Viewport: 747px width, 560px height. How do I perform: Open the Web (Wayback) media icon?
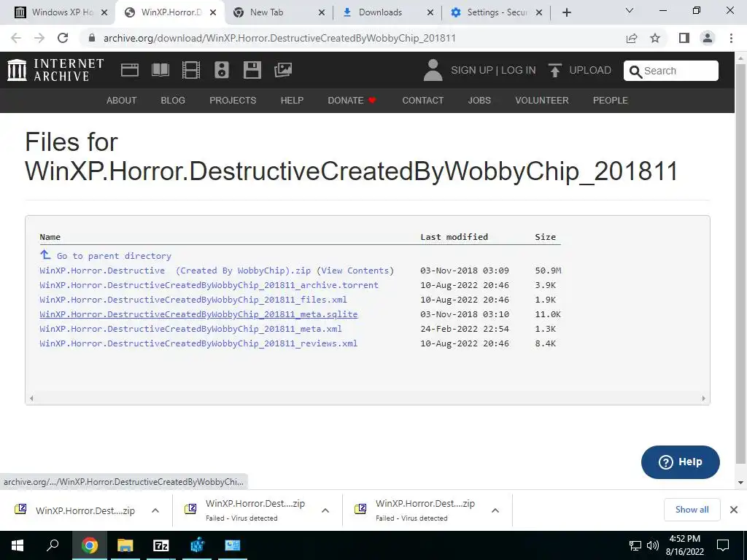(130, 70)
